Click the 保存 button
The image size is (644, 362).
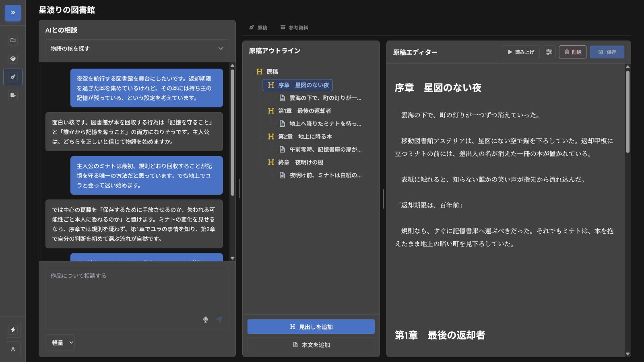pos(607,52)
